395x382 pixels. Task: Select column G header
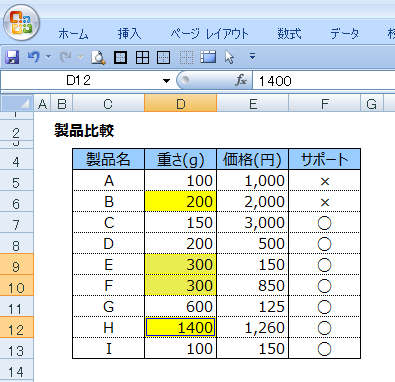tap(372, 104)
